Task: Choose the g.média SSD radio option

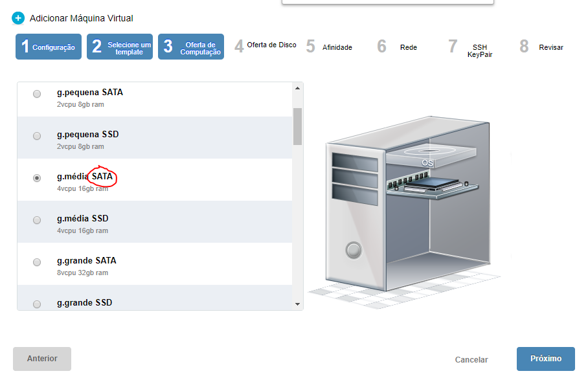Action: [x=37, y=220]
